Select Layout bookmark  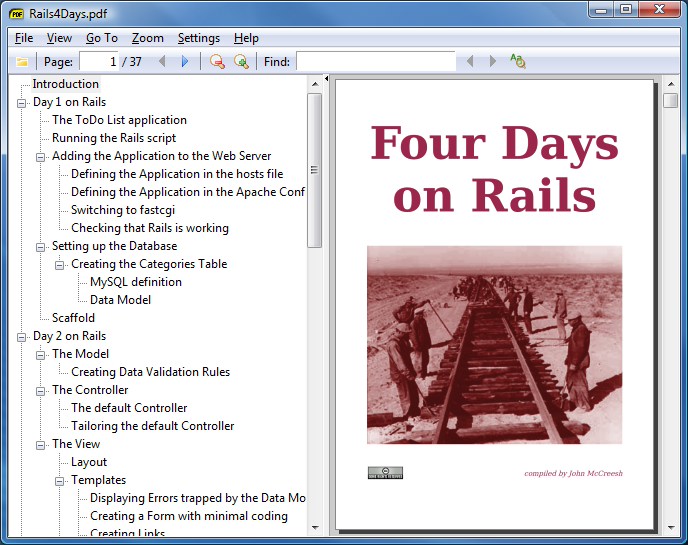click(x=89, y=462)
